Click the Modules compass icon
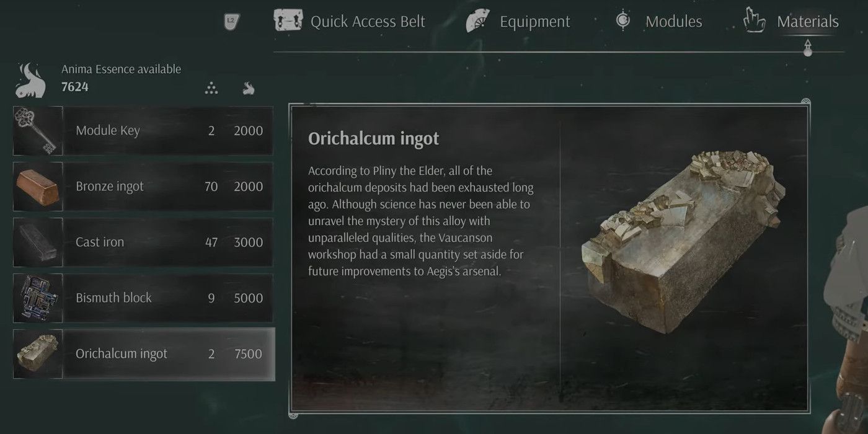This screenshot has height=434, width=868. [622, 19]
